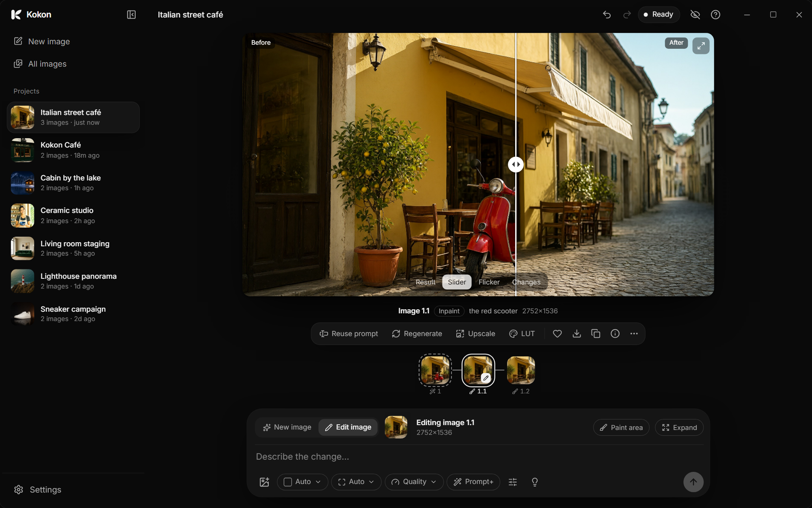Click Expand button in editor
This screenshot has width=812, height=508.
click(x=679, y=428)
